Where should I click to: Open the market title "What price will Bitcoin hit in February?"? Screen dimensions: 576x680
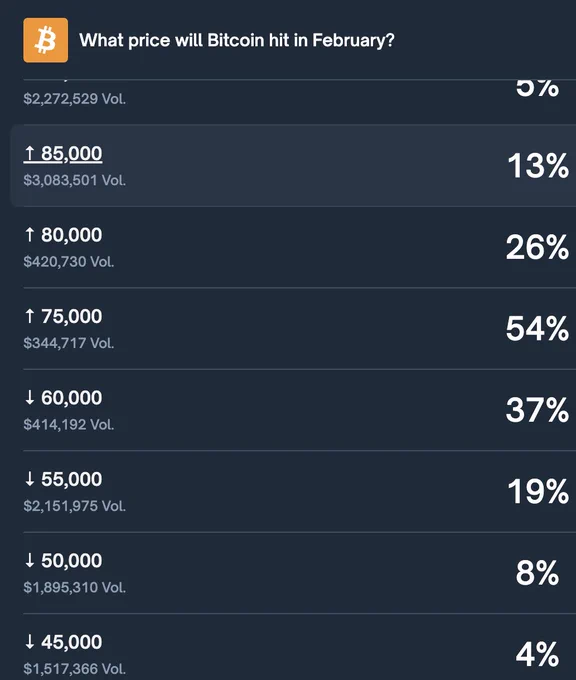237,40
